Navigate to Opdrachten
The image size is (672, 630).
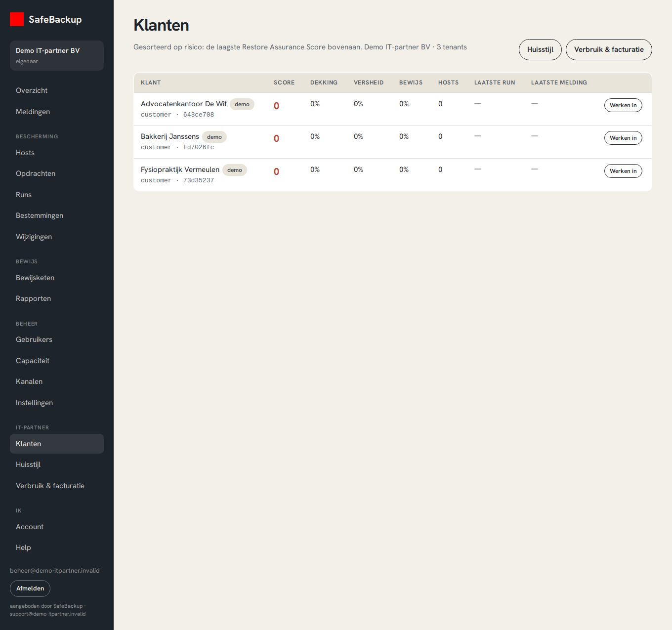pyautogui.click(x=57, y=173)
